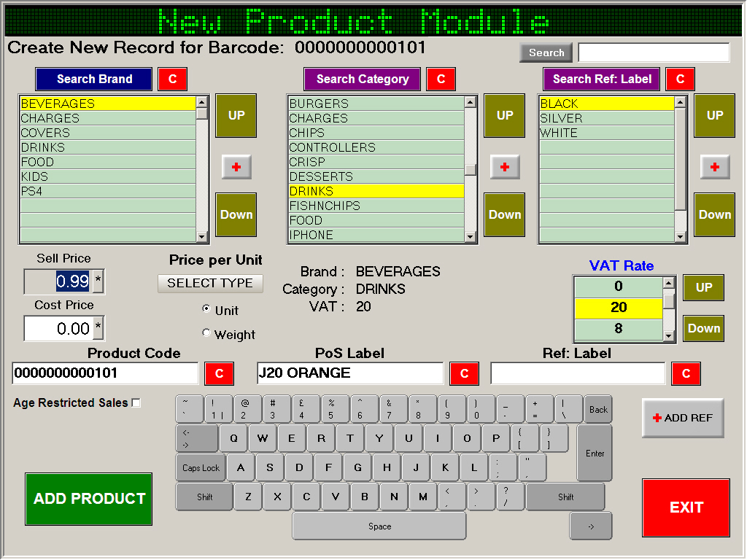Click the red plus icon beside Category list
The height and width of the screenshot is (560, 747).
click(x=505, y=167)
